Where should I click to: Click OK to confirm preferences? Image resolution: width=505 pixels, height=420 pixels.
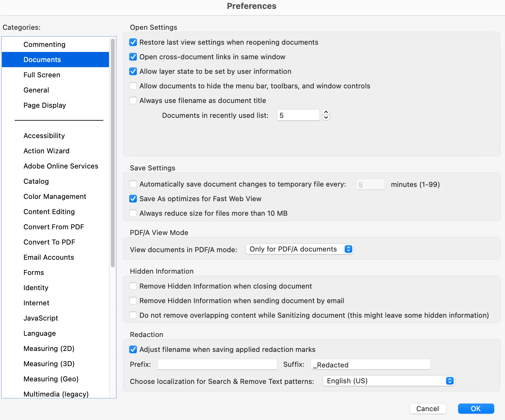476,409
